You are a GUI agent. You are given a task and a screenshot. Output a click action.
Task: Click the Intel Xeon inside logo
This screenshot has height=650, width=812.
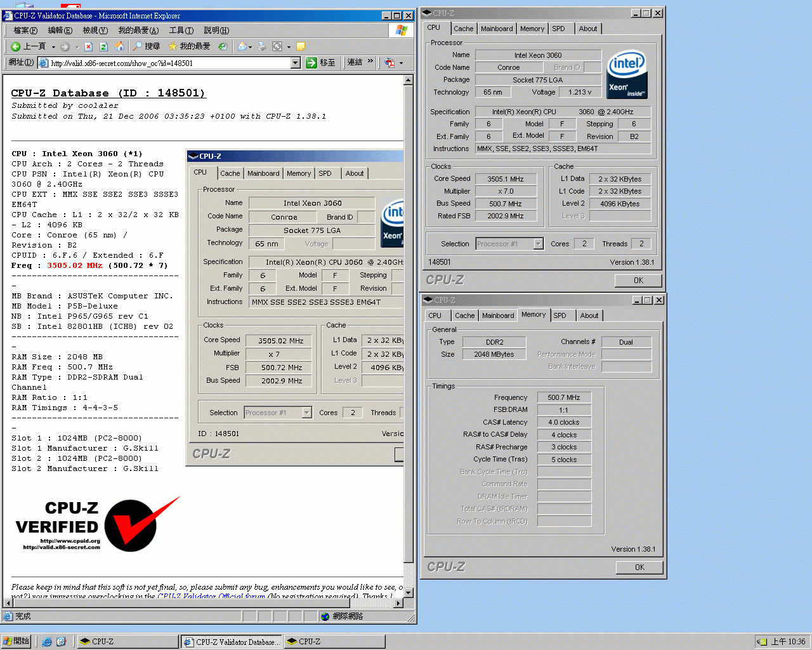[x=627, y=75]
